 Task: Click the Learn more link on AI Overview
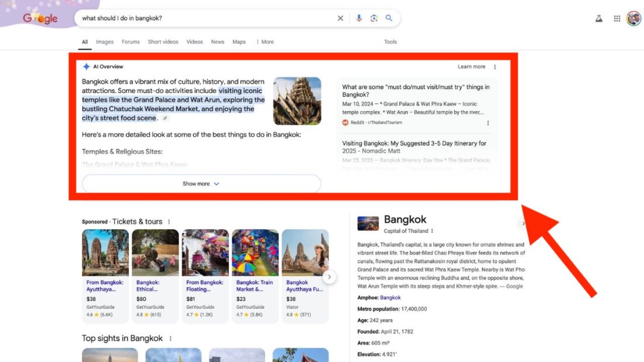click(x=471, y=67)
